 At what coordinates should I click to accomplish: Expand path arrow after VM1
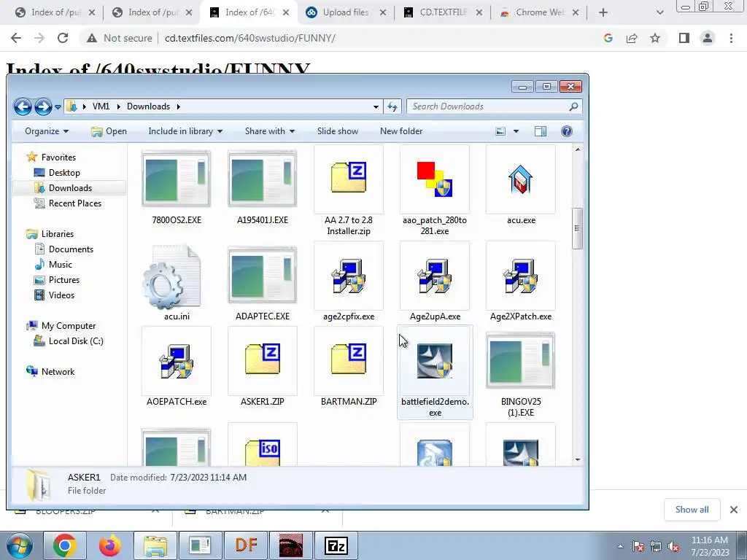click(119, 106)
